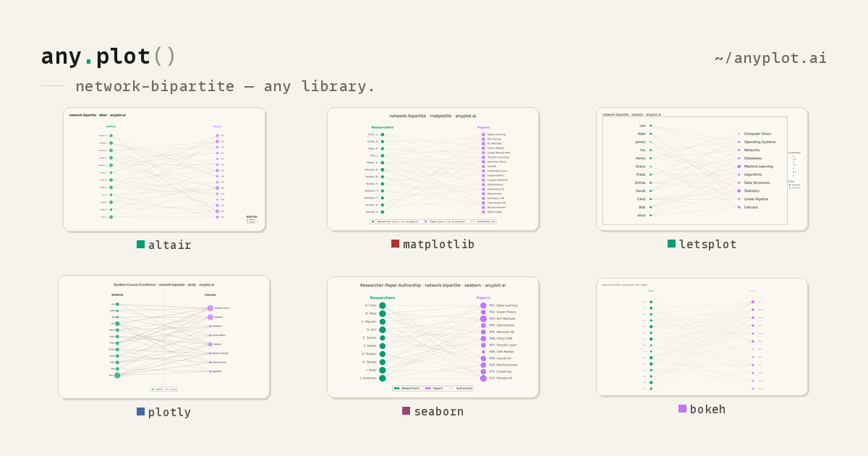Open the bokeh chart thumbnail
Viewport: 868px width, 456px height.
click(x=702, y=337)
